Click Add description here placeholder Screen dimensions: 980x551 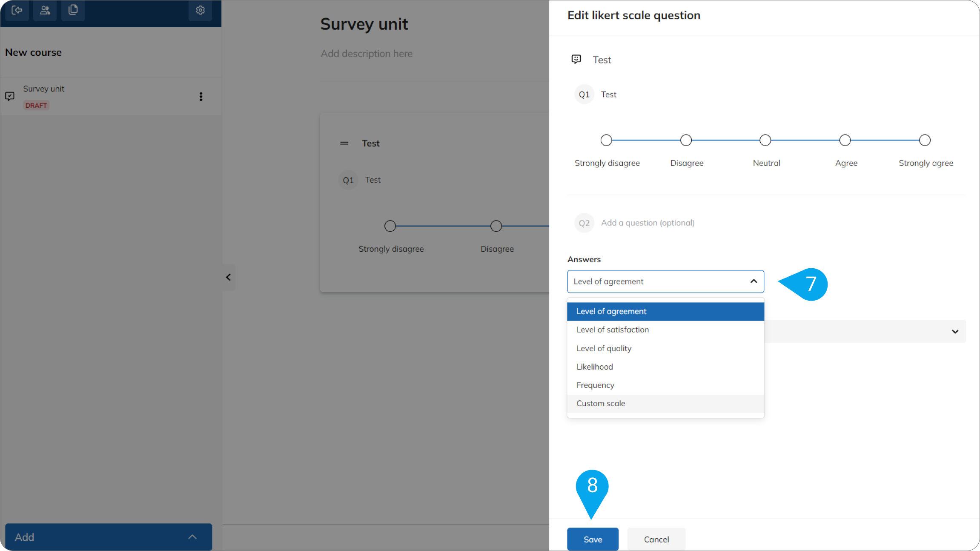click(x=367, y=54)
